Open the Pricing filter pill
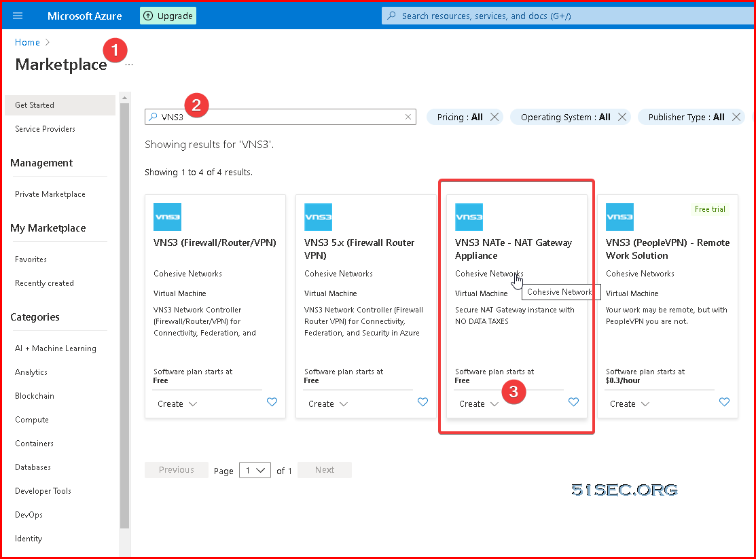 (459, 118)
